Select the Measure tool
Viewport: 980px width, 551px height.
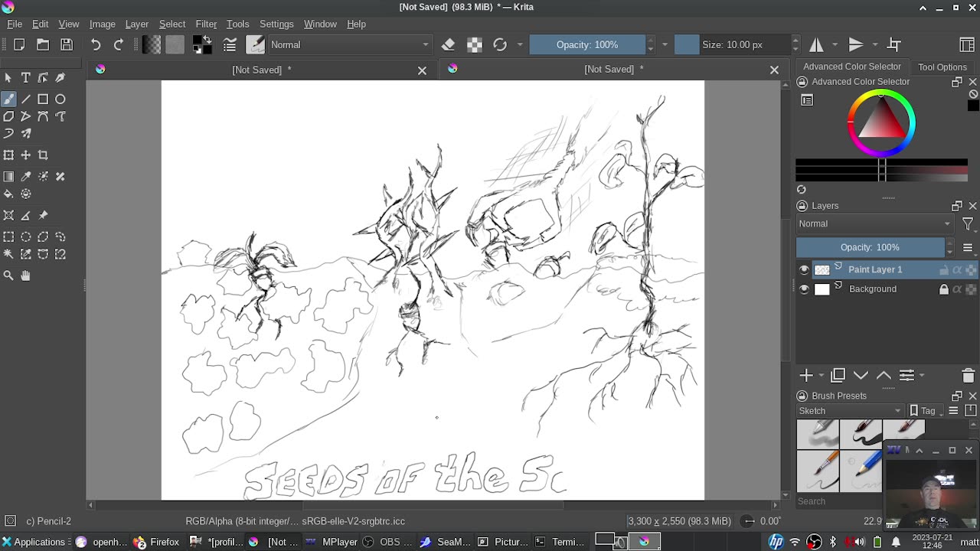tap(25, 215)
